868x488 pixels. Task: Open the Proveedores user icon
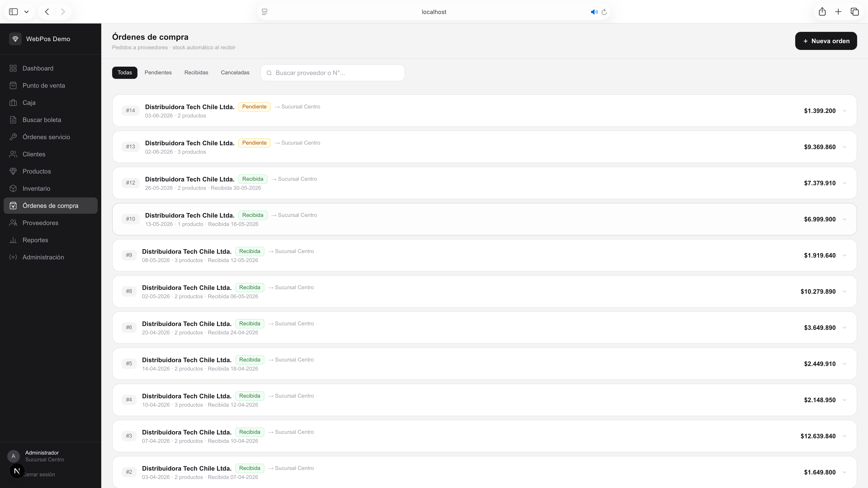pos(13,223)
